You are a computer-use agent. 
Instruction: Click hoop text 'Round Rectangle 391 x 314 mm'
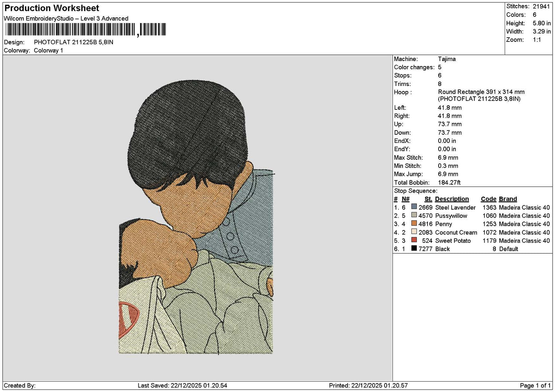click(x=481, y=92)
